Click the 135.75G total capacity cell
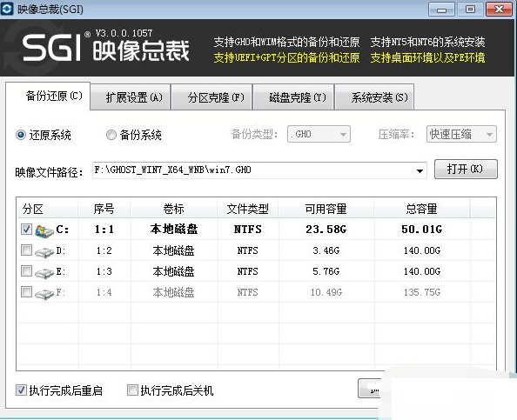 pos(422,292)
